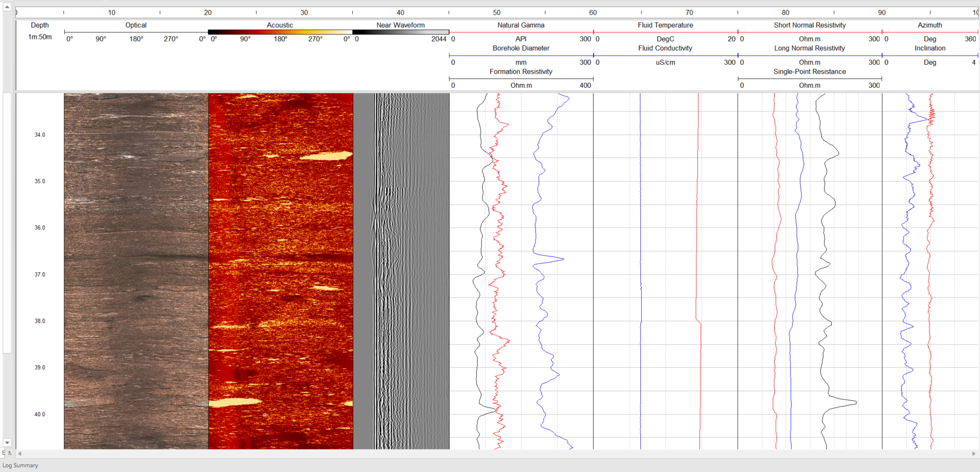Select the Formation Resistivity log title

pyautogui.click(x=521, y=72)
